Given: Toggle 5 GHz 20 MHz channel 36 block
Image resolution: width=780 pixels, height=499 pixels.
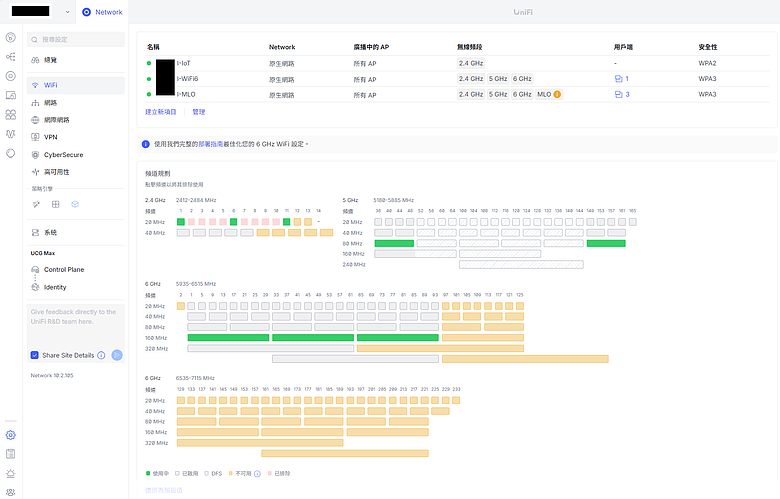Looking at the screenshot, I should tap(378, 222).
